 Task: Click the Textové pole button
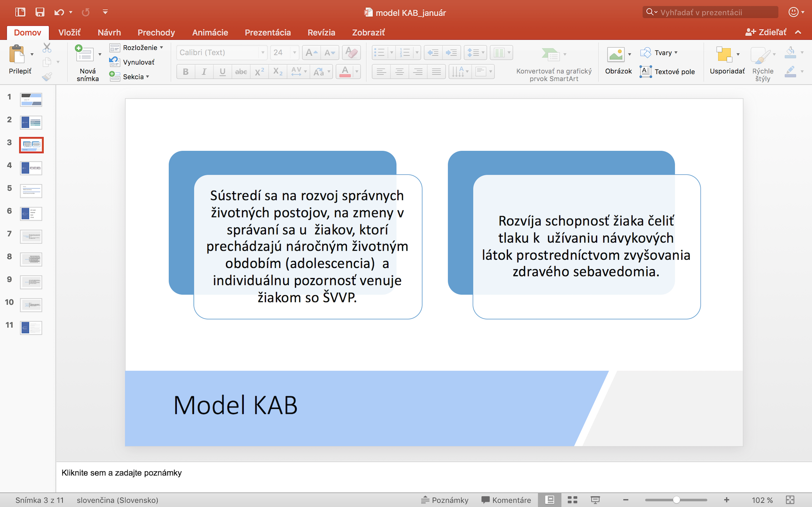(x=667, y=72)
